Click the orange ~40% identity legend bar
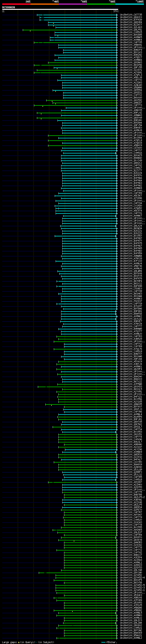146x644 pixels. [x=45, y=4]
